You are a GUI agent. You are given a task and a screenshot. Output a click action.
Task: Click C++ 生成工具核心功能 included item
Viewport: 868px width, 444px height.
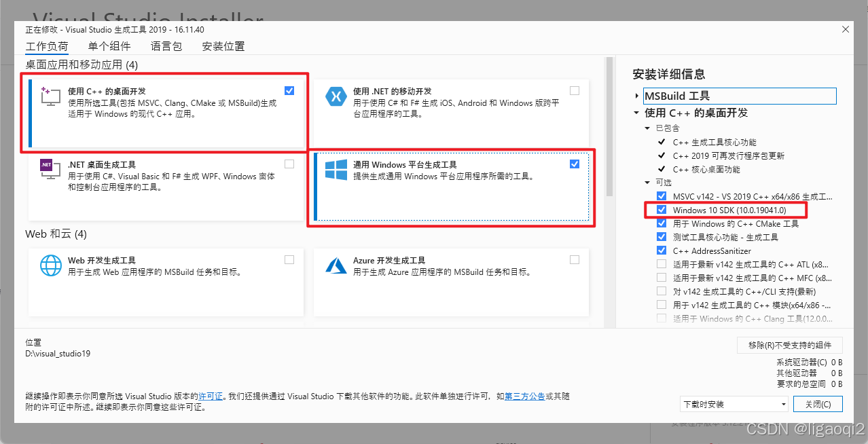(715, 143)
